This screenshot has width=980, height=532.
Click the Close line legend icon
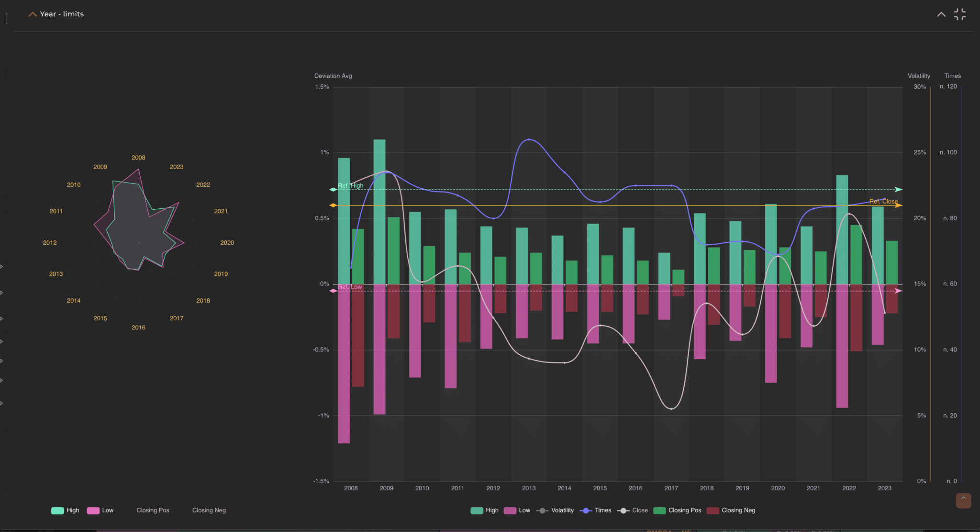point(623,510)
